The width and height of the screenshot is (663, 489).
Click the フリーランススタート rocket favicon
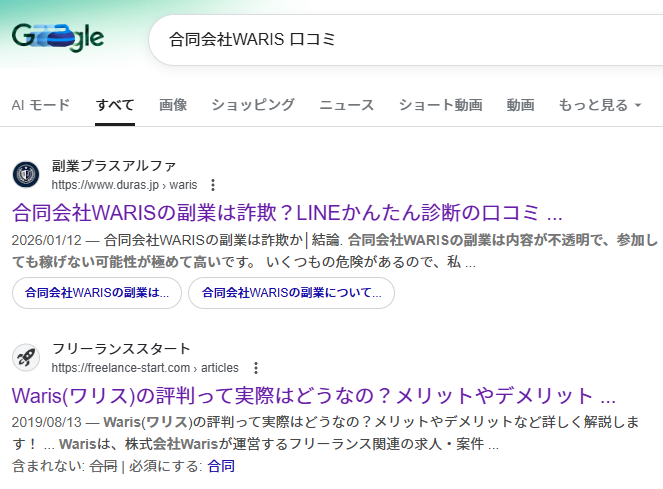(26, 357)
